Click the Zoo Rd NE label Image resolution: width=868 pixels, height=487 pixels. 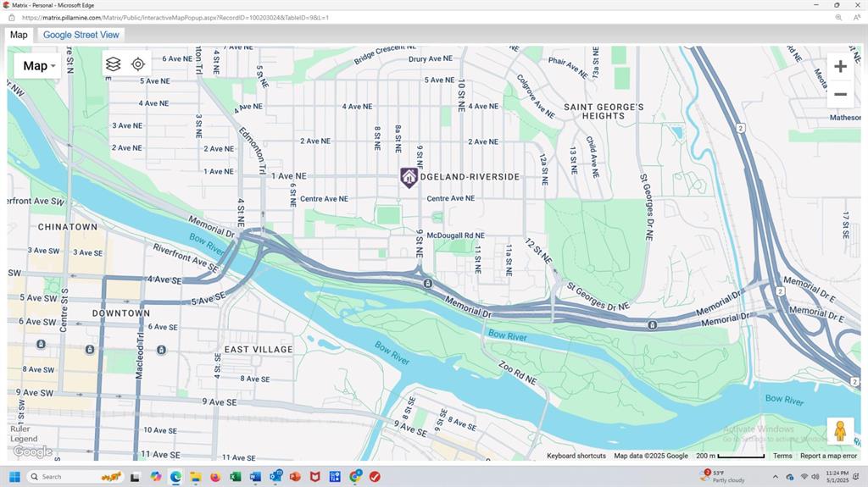tap(517, 373)
